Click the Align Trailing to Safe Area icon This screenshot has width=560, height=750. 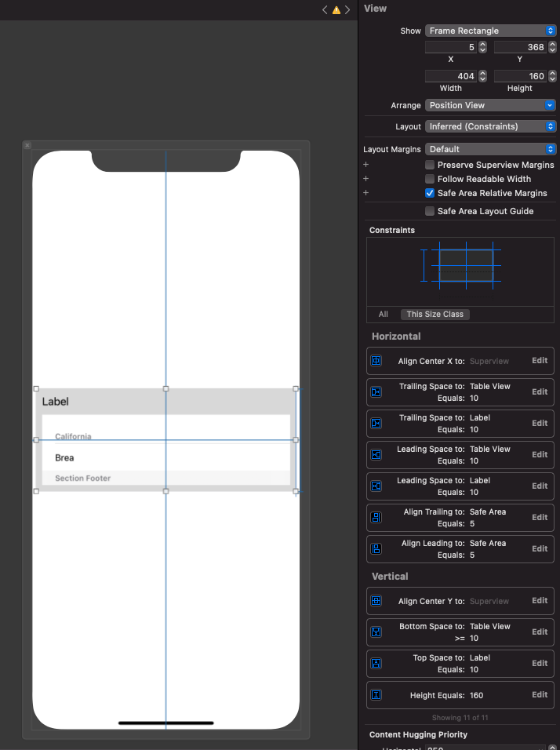tap(376, 518)
